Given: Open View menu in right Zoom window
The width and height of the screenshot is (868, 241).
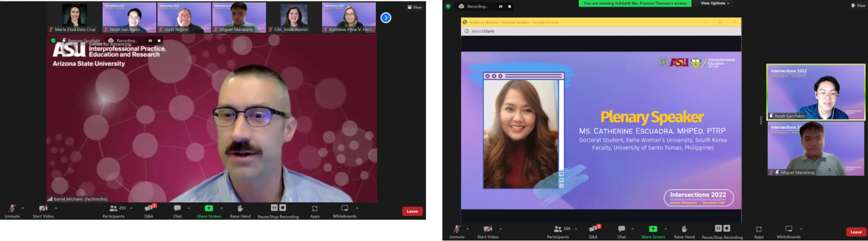Looking at the screenshot, I should pos(858,6).
